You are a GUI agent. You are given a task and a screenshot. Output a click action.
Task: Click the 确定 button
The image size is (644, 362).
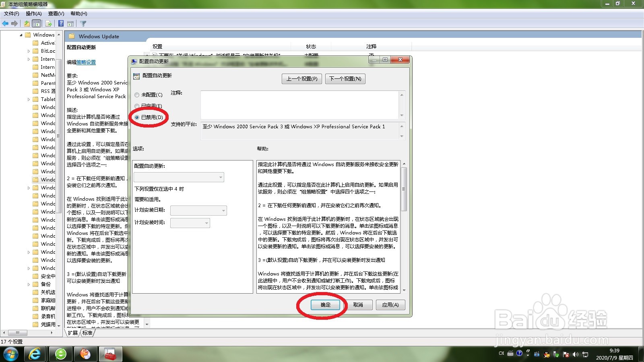326,305
